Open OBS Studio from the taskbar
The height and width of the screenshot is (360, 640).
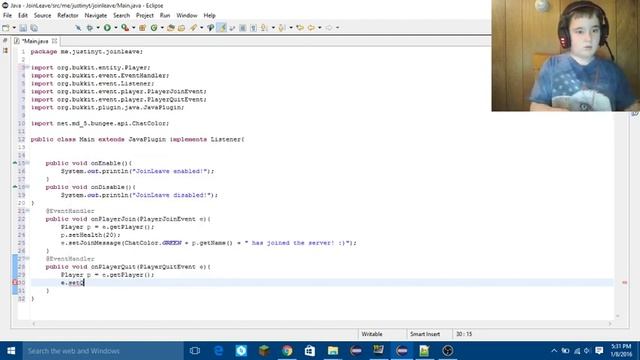click(447, 351)
